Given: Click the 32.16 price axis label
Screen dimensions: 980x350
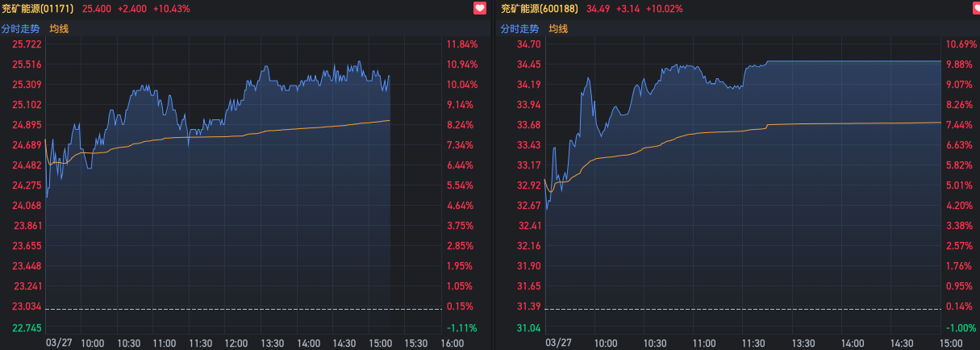Looking at the screenshot, I should (x=528, y=246).
